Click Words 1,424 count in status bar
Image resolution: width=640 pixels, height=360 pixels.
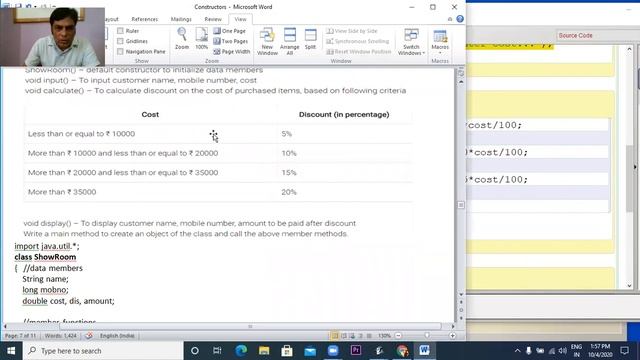coord(60,336)
